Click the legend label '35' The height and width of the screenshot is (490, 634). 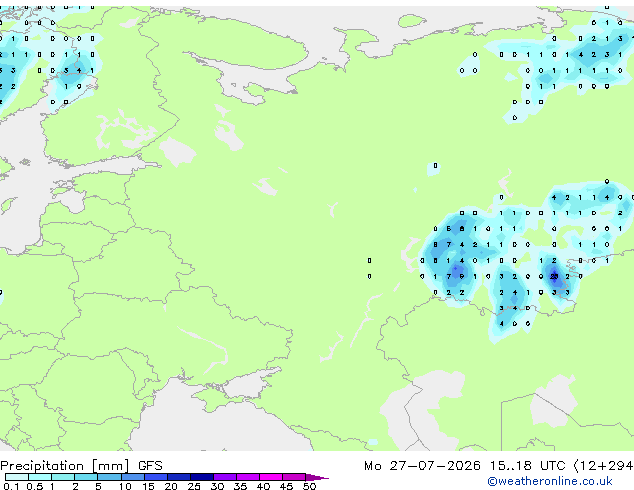tap(240, 486)
